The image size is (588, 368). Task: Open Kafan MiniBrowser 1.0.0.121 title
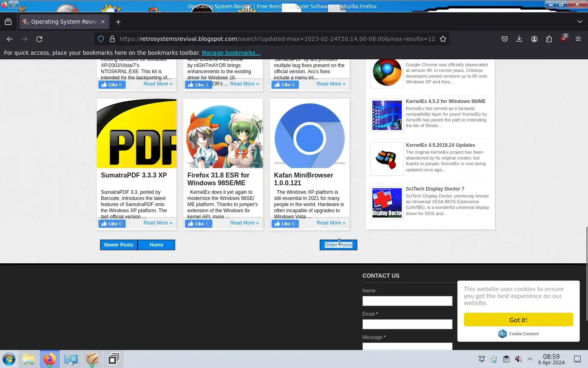pos(303,179)
